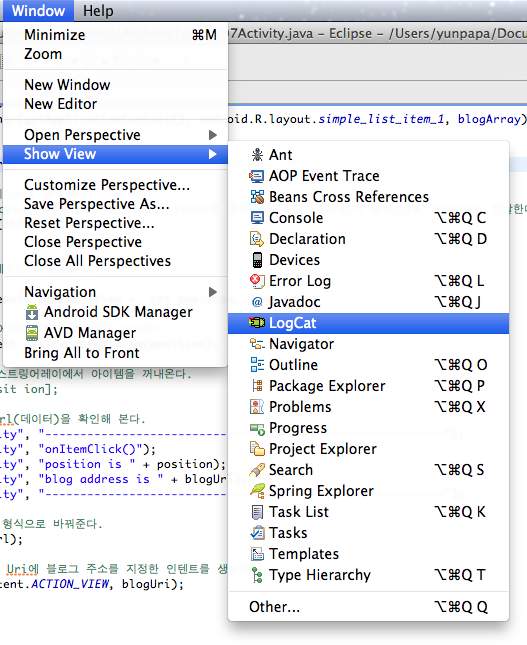Open the Help menu
The height and width of the screenshot is (645, 527).
coord(98,11)
